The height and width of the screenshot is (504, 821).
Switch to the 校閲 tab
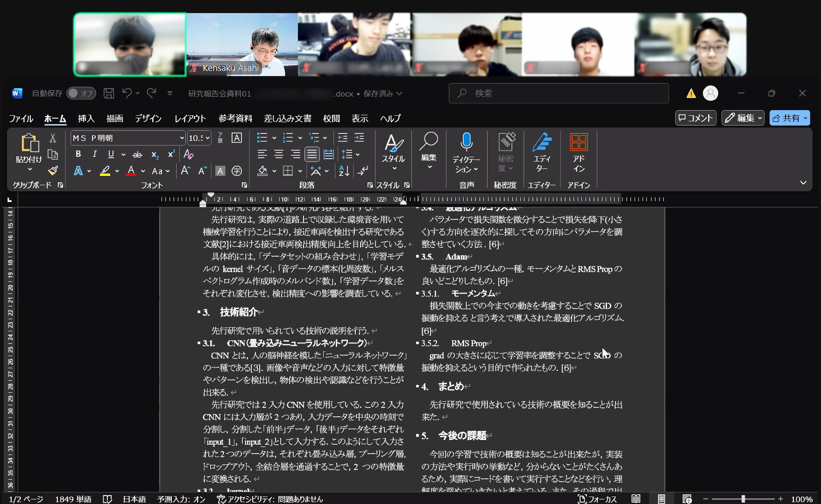point(331,119)
